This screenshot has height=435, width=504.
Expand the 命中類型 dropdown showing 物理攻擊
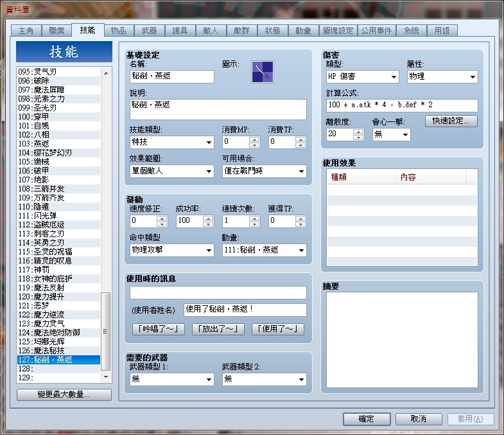(x=172, y=250)
